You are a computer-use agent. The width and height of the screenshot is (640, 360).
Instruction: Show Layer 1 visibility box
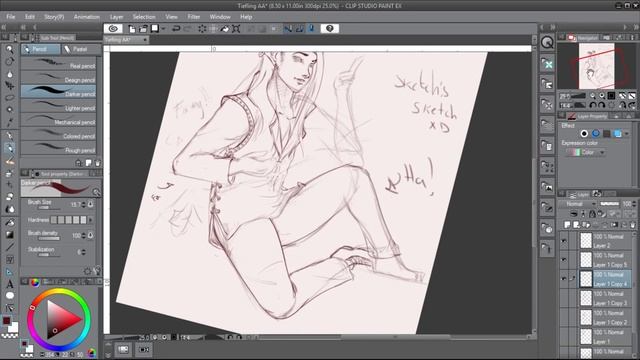[x=564, y=336]
